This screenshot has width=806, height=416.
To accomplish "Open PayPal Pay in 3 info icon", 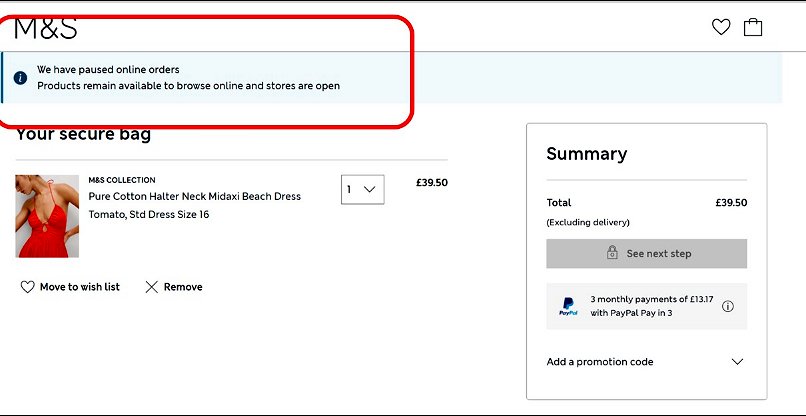I will (728, 306).
